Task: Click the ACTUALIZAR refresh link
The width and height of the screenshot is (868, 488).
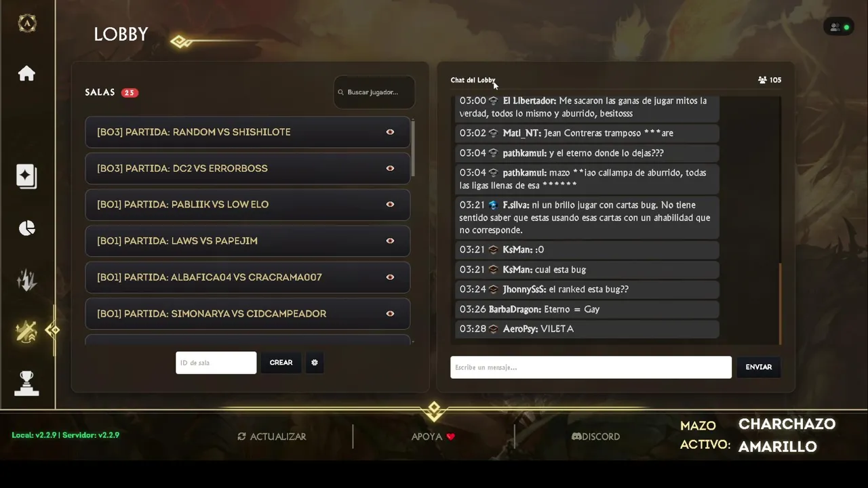Action: click(271, 436)
